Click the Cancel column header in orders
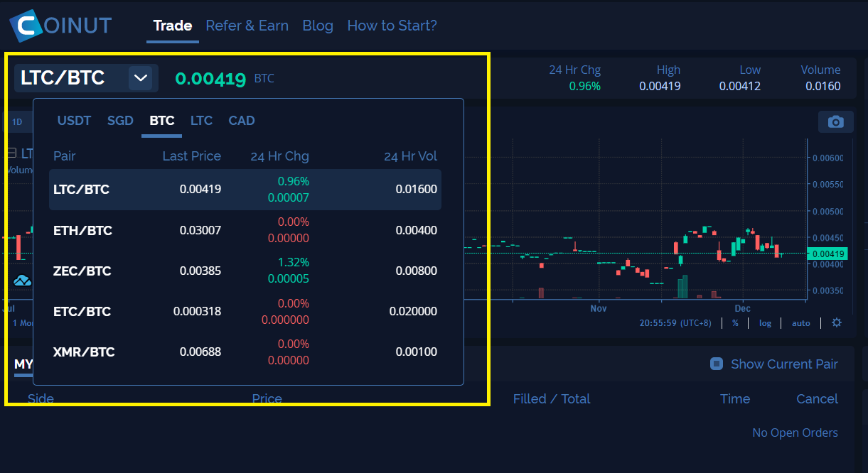 [x=818, y=399]
